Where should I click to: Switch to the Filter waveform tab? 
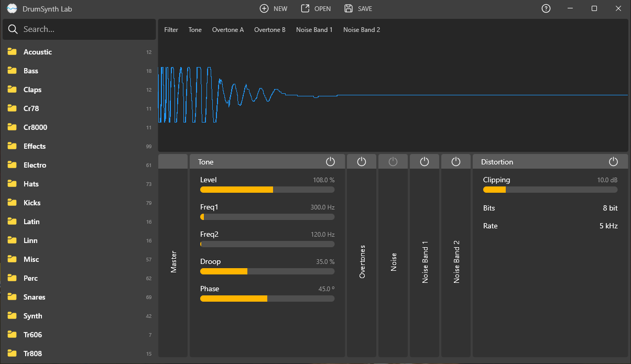(x=171, y=30)
